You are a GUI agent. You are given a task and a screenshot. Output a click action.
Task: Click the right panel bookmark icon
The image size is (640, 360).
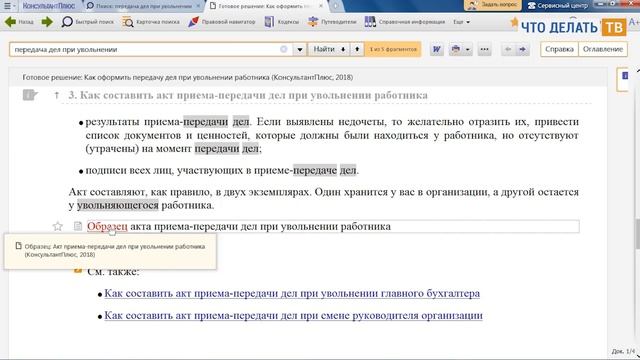coord(624,76)
